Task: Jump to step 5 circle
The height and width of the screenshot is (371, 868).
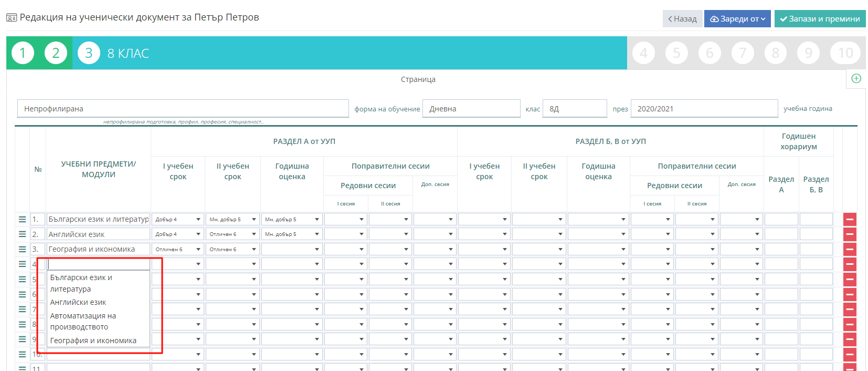Action: pos(676,53)
